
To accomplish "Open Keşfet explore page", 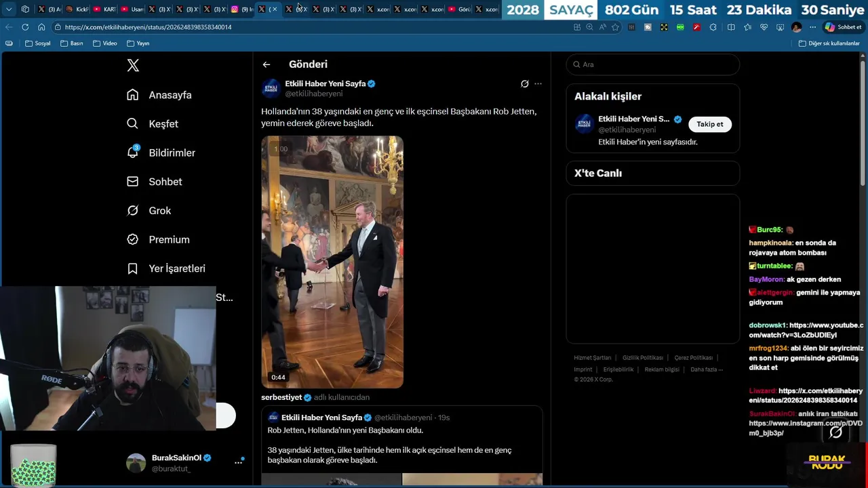I will 153,124.
